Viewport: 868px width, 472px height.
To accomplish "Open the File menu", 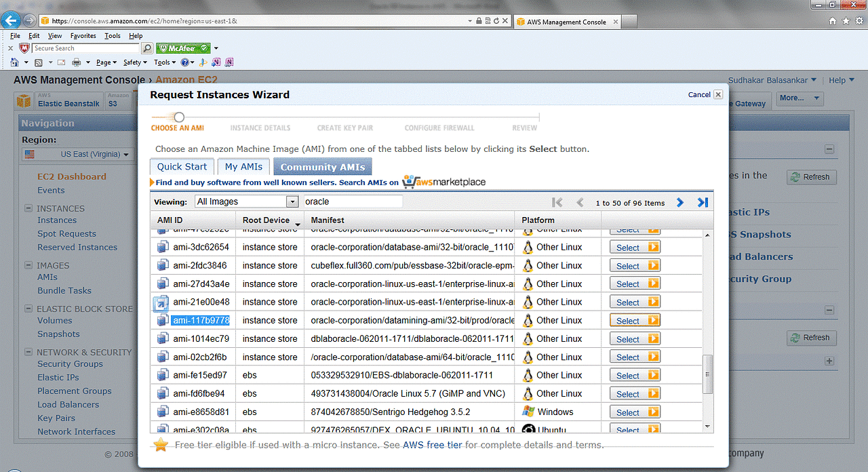I will (x=15, y=36).
